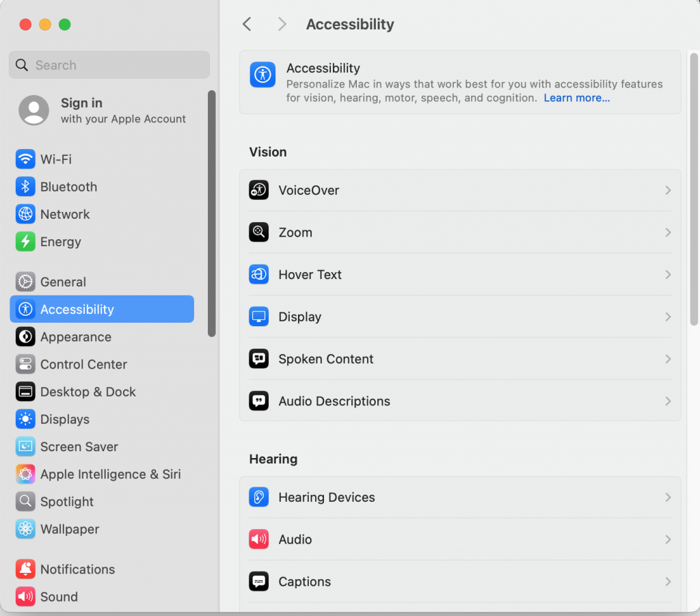The width and height of the screenshot is (700, 616).
Task: Open Desktop & Dock settings pane
Action: coord(87,392)
